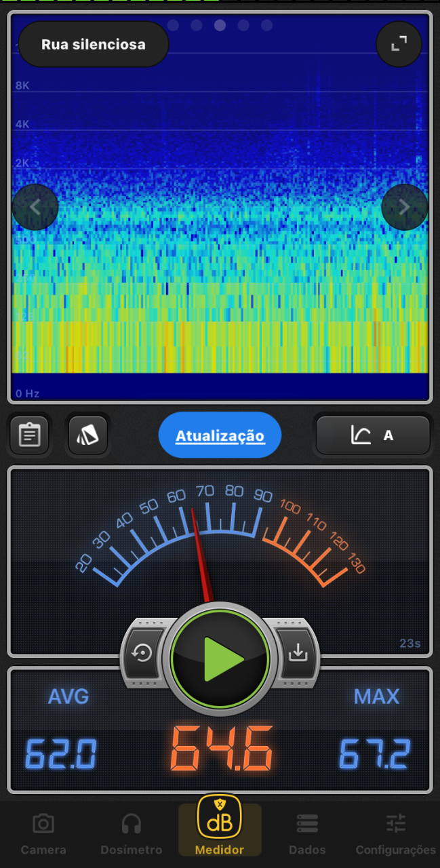This screenshot has width=440, height=868.
Task: Show previous chart with left arrow
Action: tap(35, 207)
